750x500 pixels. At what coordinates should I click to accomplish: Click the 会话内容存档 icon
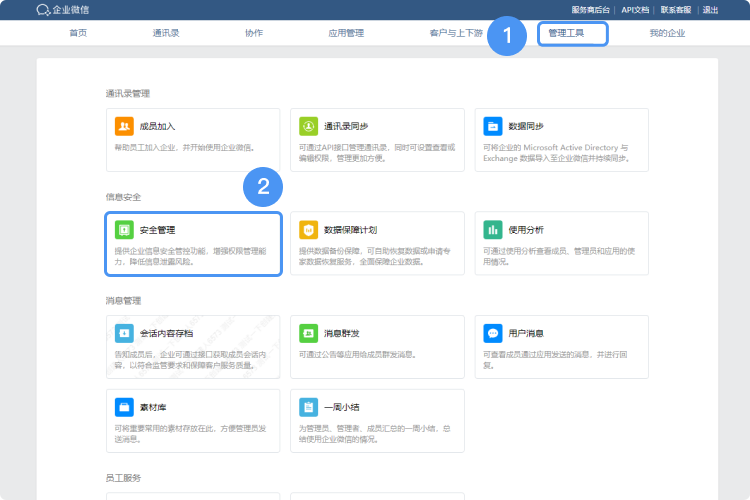(x=124, y=333)
